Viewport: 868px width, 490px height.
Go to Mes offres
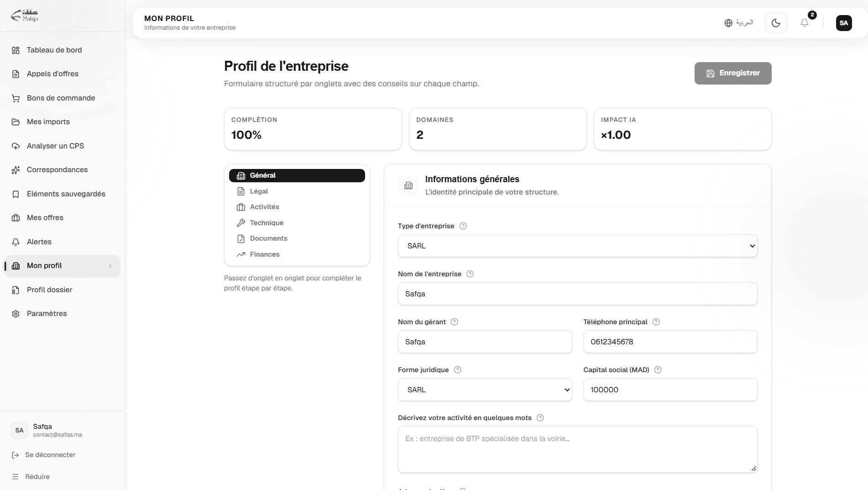pyautogui.click(x=63, y=218)
